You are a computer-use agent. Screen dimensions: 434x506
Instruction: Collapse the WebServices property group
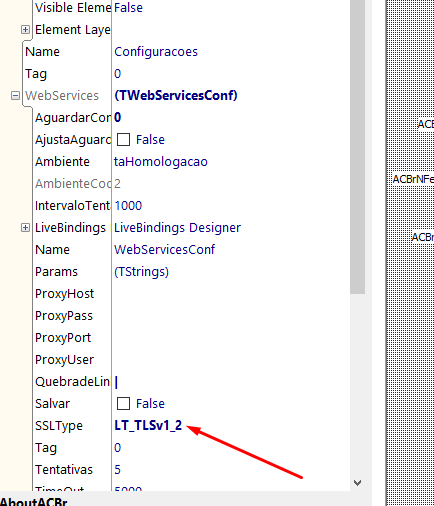coord(15,96)
